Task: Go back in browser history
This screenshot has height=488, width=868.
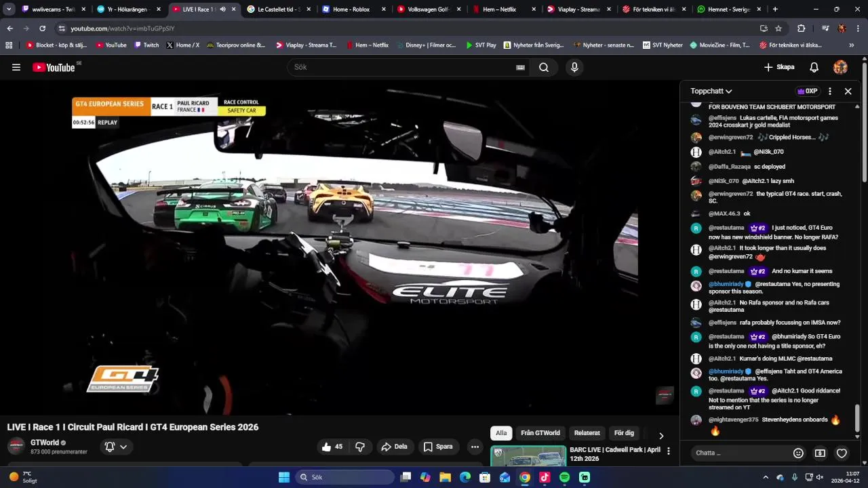Action: point(9,28)
